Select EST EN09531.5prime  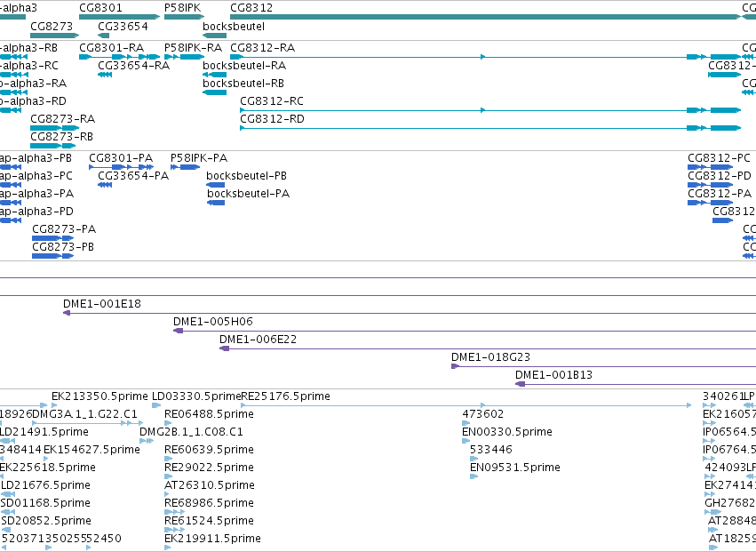click(x=515, y=468)
